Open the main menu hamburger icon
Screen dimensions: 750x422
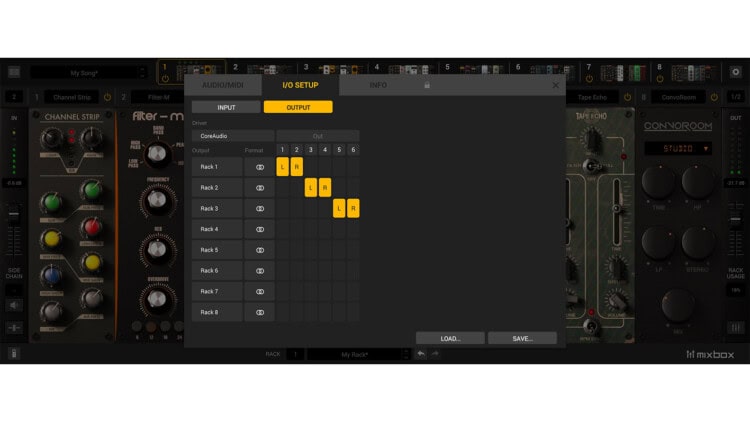pos(14,72)
